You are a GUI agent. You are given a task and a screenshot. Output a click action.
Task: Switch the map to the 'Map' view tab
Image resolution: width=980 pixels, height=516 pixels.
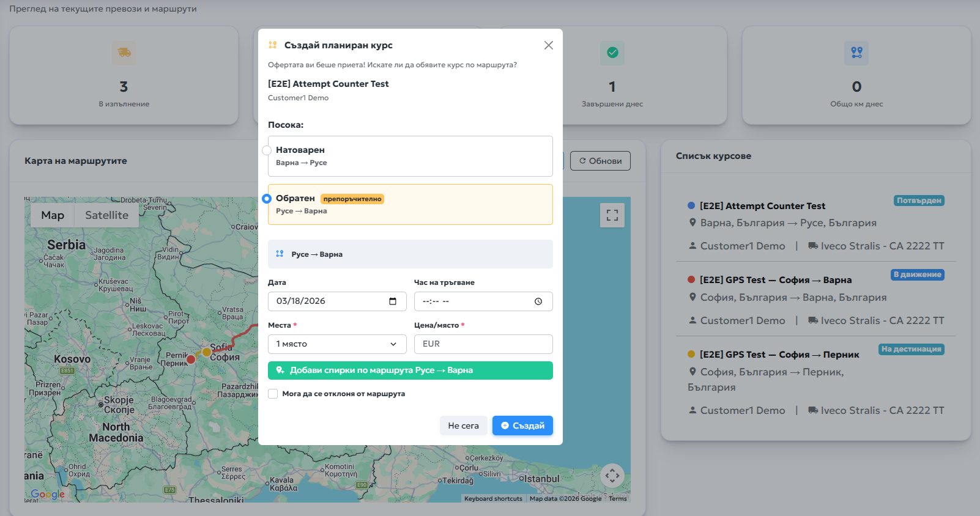click(x=53, y=215)
